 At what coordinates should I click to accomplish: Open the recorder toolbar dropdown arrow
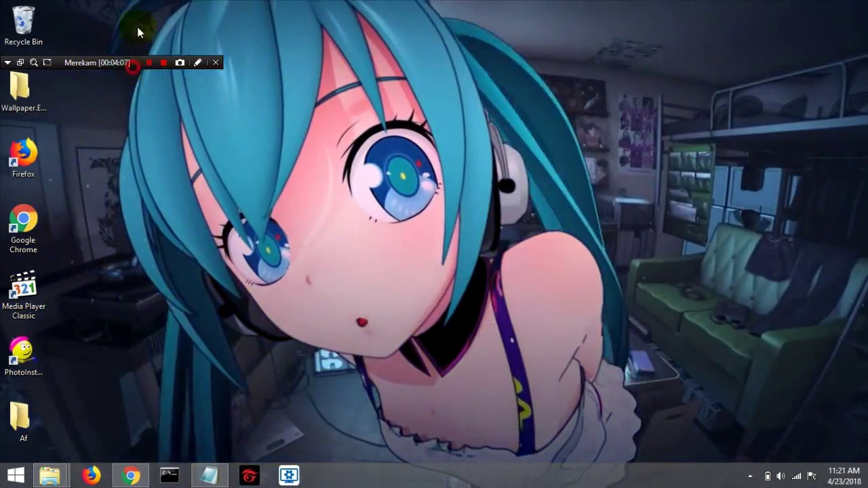7,62
